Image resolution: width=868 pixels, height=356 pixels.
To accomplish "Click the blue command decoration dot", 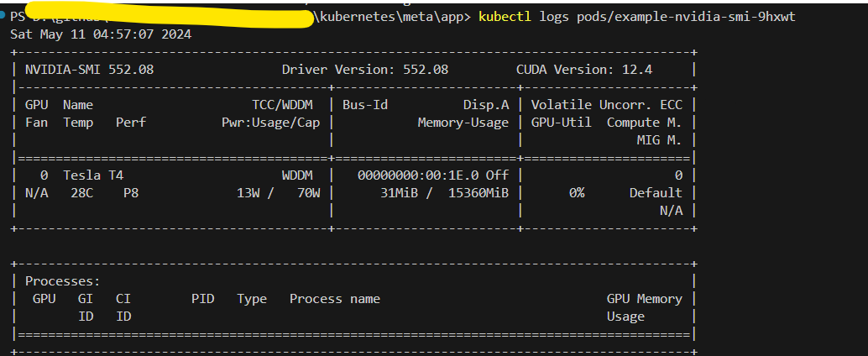I will 4,16.
